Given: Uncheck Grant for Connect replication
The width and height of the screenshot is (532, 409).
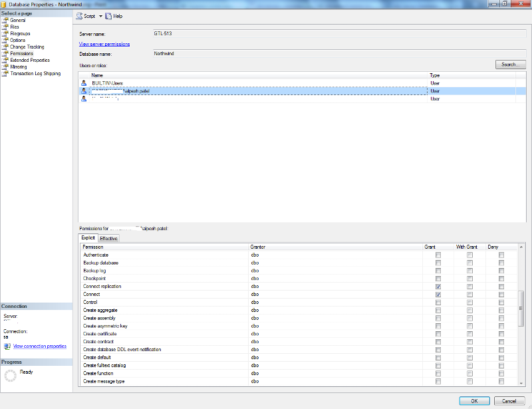Looking at the screenshot, I should (x=438, y=287).
